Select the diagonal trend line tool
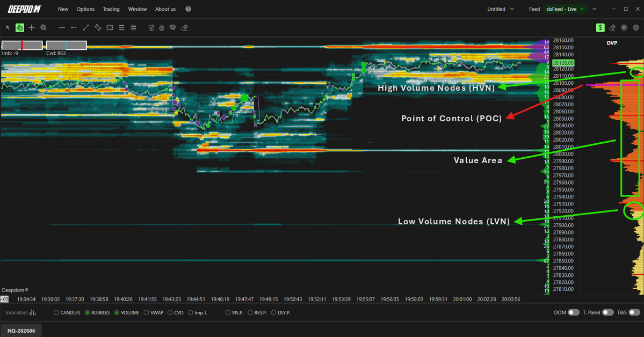 pyautogui.click(x=86, y=27)
